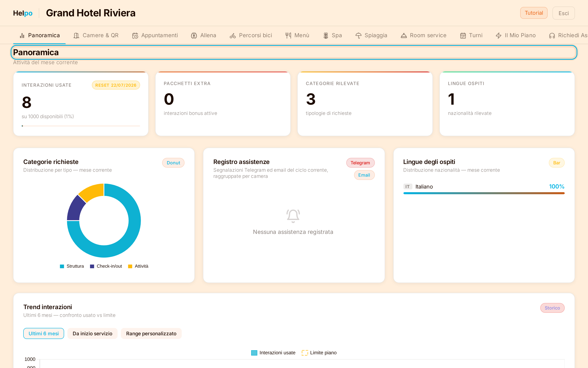This screenshot has height=368, width=588.
Task: Select the Turni tab
Action: point(471,36)
